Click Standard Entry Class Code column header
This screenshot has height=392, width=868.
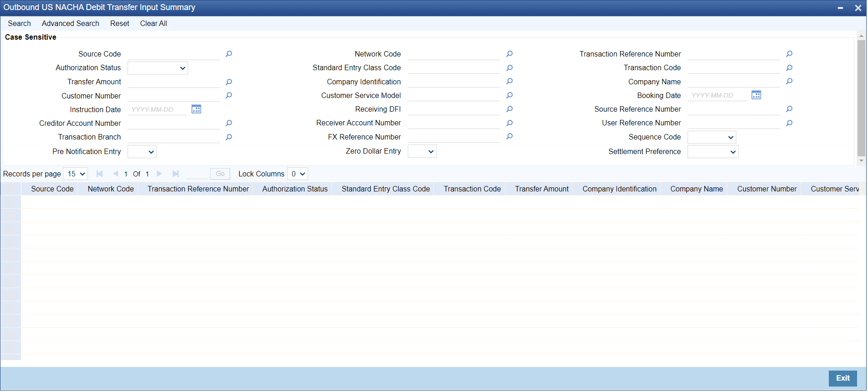[385, 189]
